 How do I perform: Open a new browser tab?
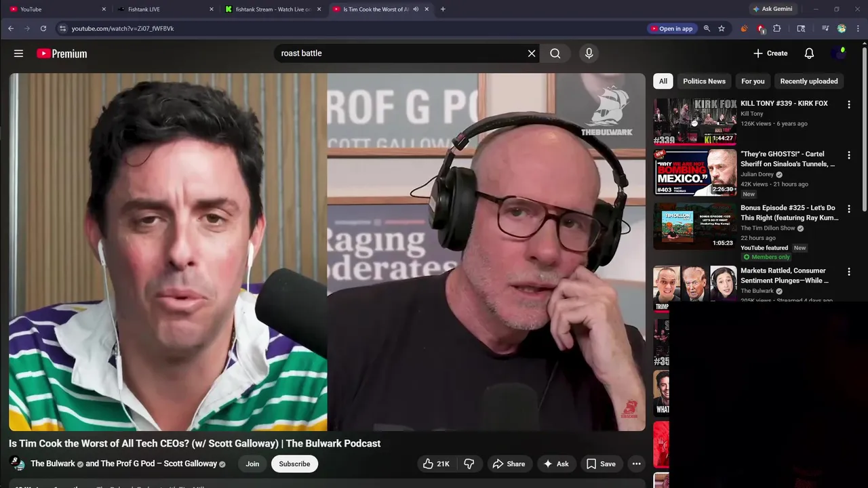click(443, 9)
